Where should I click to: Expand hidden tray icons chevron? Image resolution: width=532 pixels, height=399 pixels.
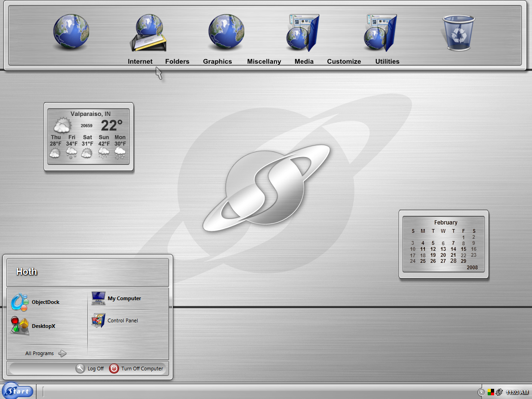pyautogui.click(x=481, y=392)
